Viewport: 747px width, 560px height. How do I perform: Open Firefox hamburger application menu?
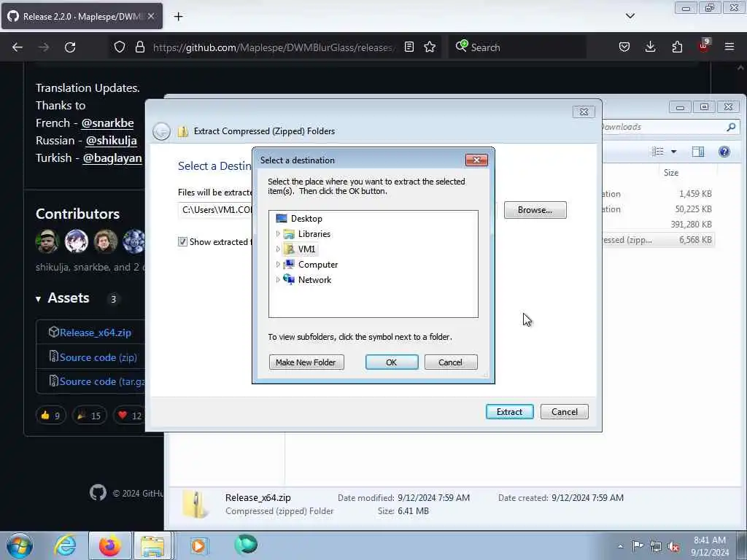tap(729, 47)
